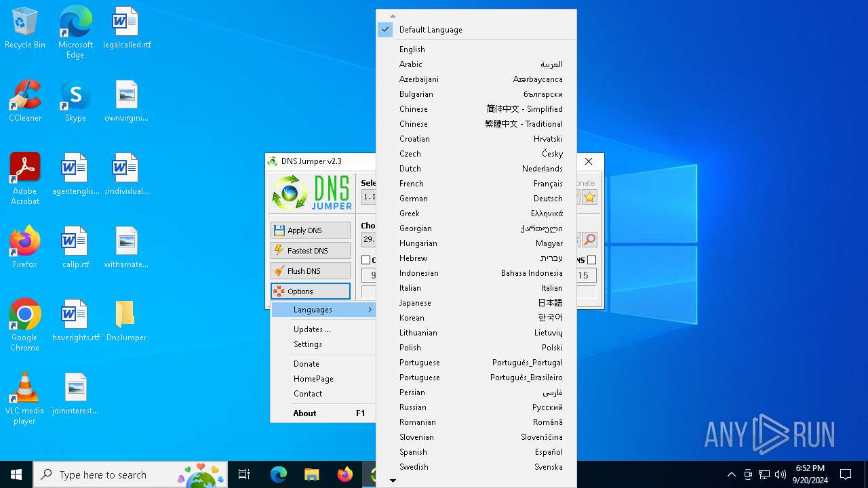
Task: Select Croatian Hrvatski
Action: [476, 139]
